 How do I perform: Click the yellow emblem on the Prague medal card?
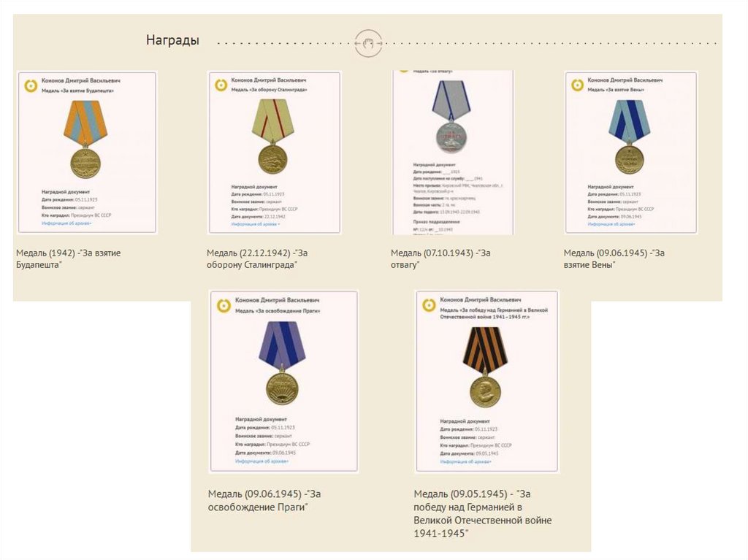pos(224,305)
